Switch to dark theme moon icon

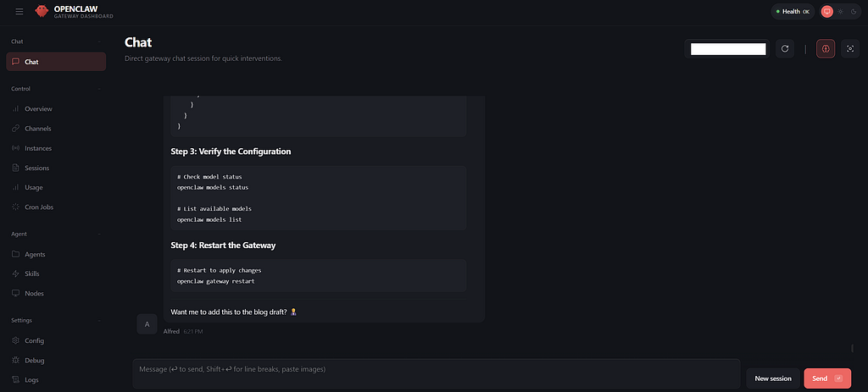[x=854, y=12]
